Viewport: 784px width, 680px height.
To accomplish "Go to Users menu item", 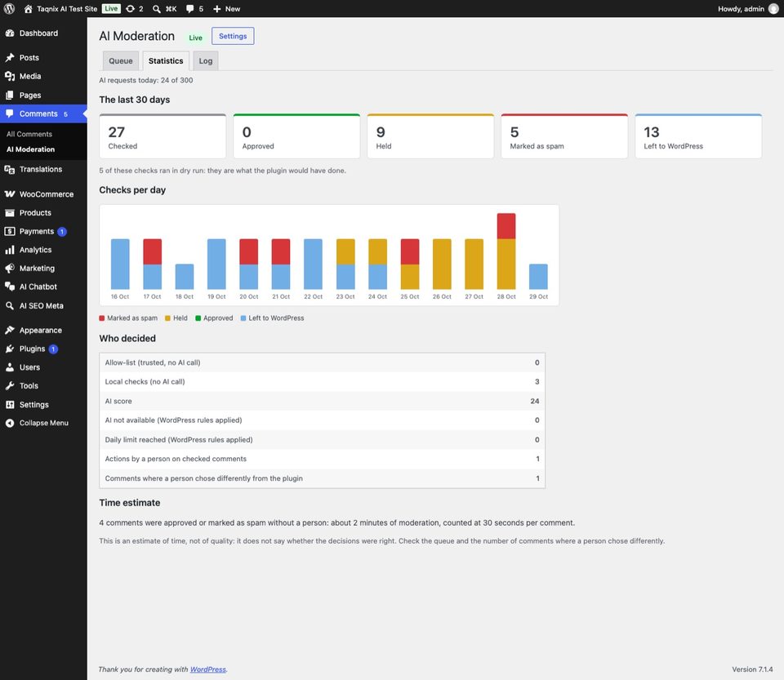I will tap(43, 367).
